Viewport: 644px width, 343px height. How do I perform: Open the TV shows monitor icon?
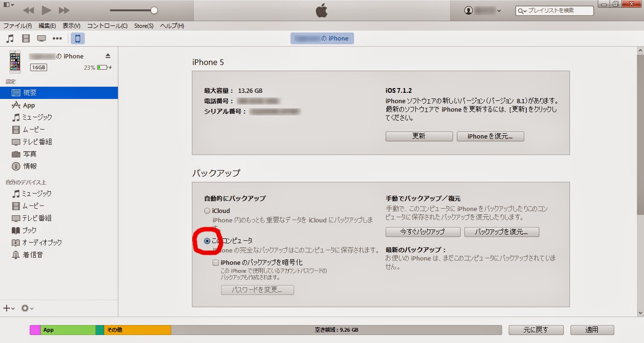click(41, 39)
